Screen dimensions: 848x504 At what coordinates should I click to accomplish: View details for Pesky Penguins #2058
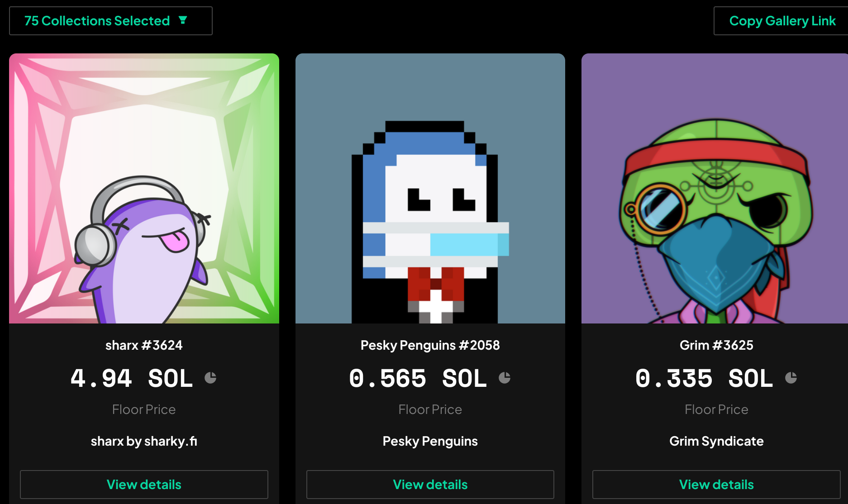pyautogui.click(x=430, y=485)
